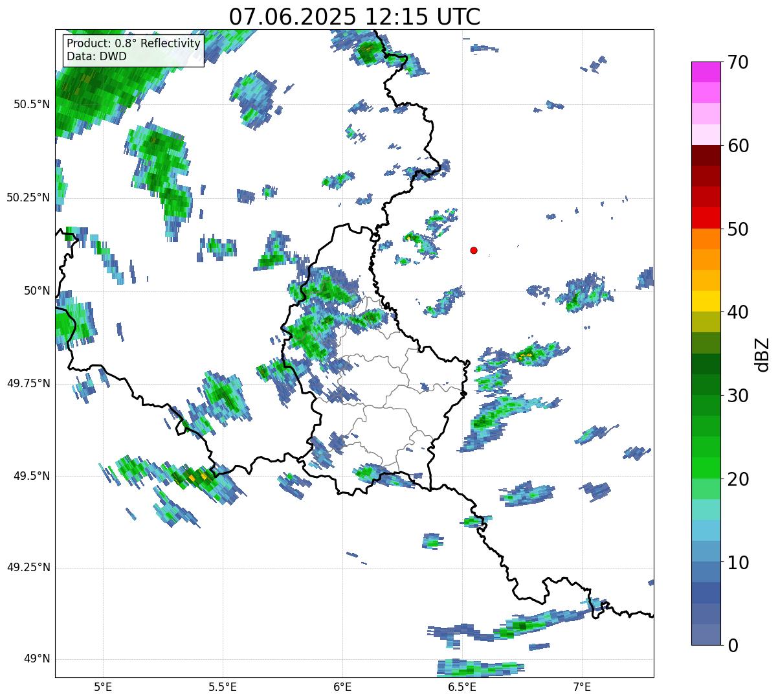Click the dBZ colorbar axis label
The width and height of the screenshot is (778, 700).
(762, 354)
